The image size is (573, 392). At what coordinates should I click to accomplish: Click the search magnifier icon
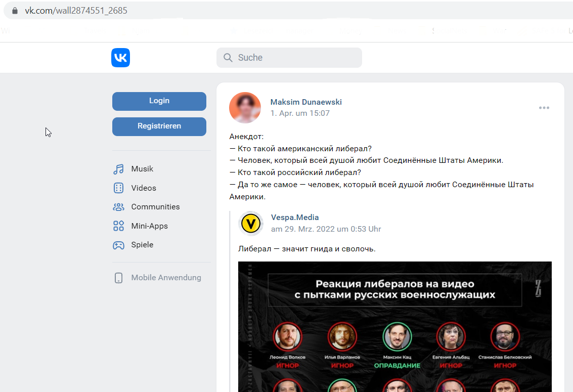228,58
